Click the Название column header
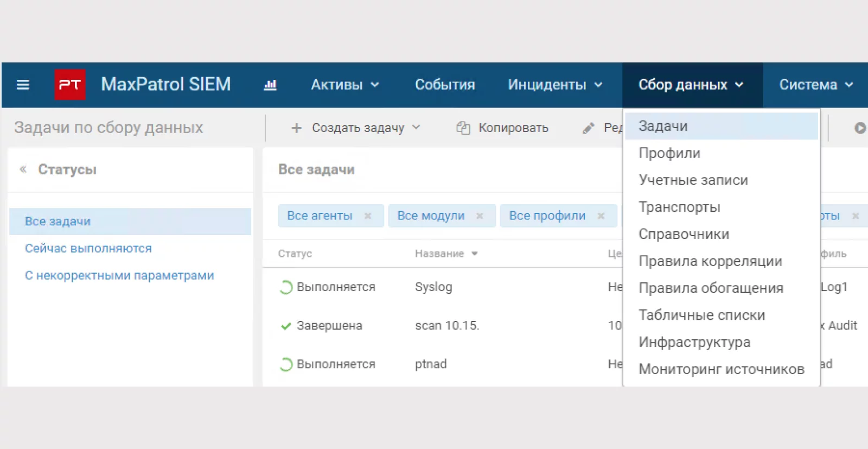Viewport: 868px width, 449px height. pos(439,254)
